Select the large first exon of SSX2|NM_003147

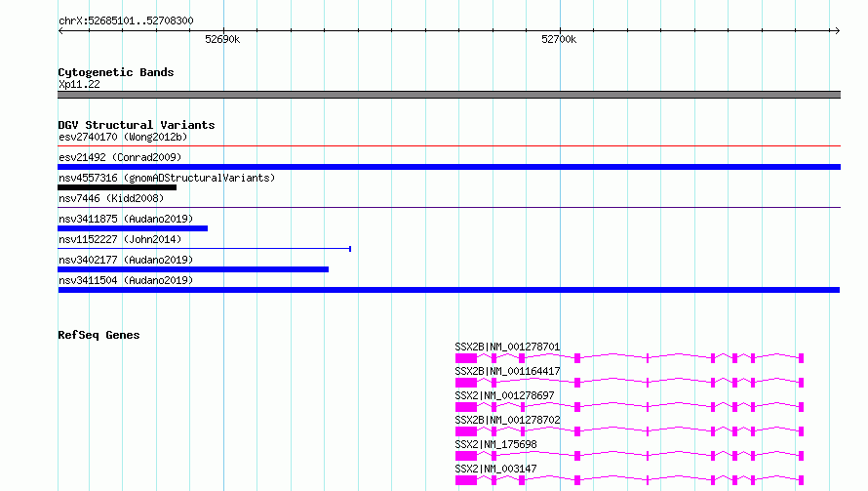pyautogui.click(x=466, y=480)
